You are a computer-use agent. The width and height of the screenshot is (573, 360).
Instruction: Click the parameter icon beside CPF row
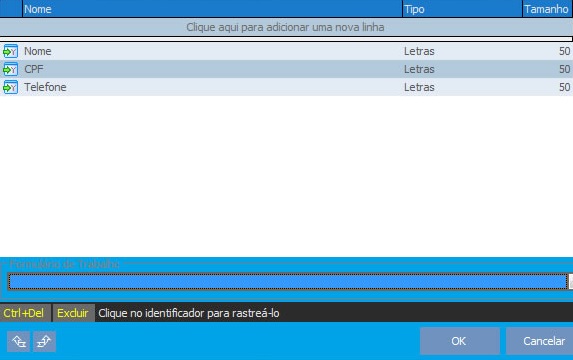(x=10, y=69)
